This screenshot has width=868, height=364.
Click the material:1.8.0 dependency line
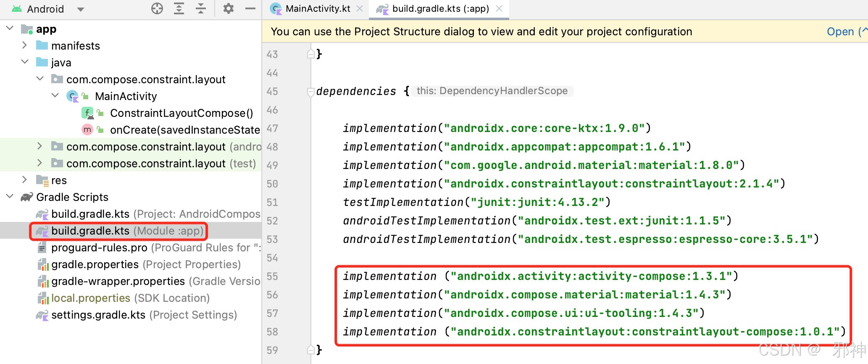(x=544, y=165)
